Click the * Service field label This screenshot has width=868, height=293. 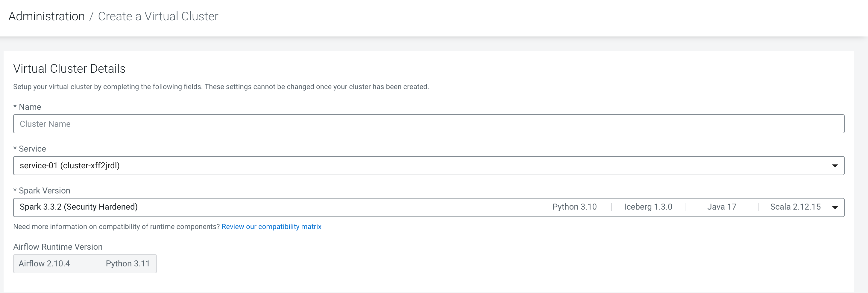point(30,148)
